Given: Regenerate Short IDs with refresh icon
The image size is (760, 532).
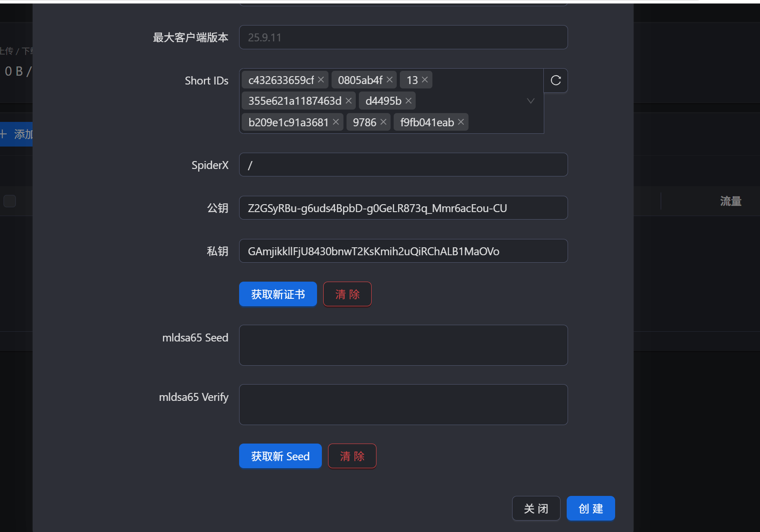Looking at the screenshot, I should click(556, 81).
